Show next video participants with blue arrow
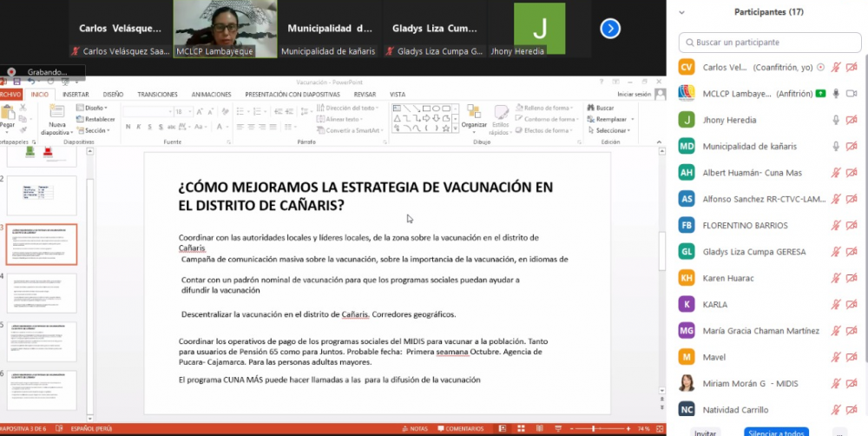 (610, 29)
